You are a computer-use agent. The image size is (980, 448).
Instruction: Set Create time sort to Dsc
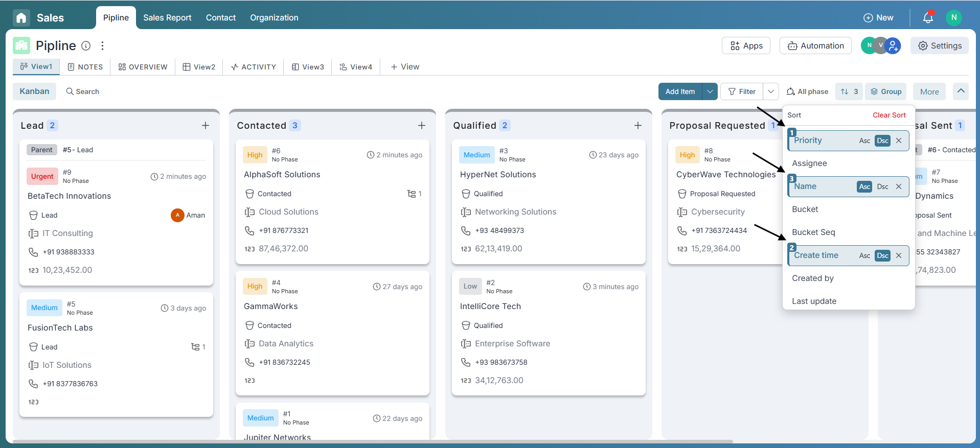[883, 255]
